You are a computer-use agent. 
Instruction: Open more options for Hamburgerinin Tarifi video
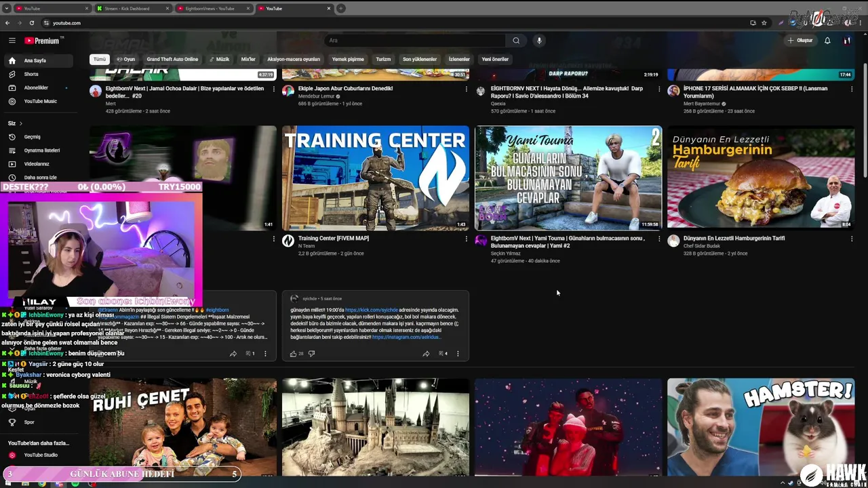tap(851, 239)
